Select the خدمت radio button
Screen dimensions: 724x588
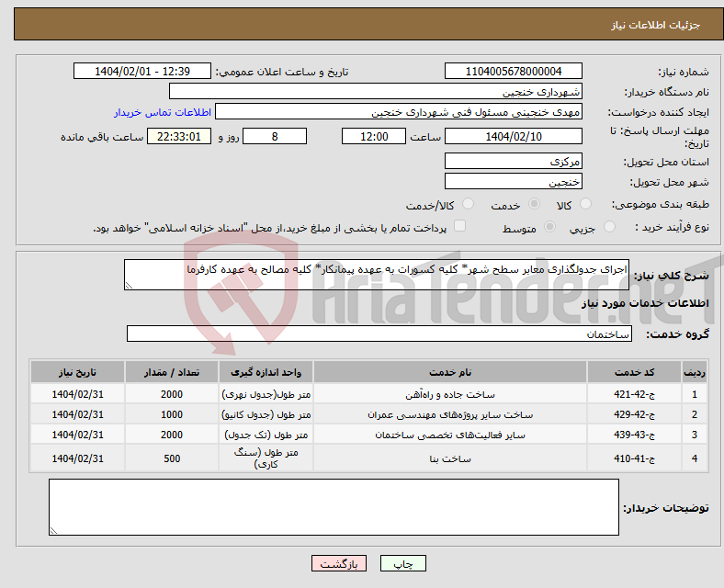[534, 204]
